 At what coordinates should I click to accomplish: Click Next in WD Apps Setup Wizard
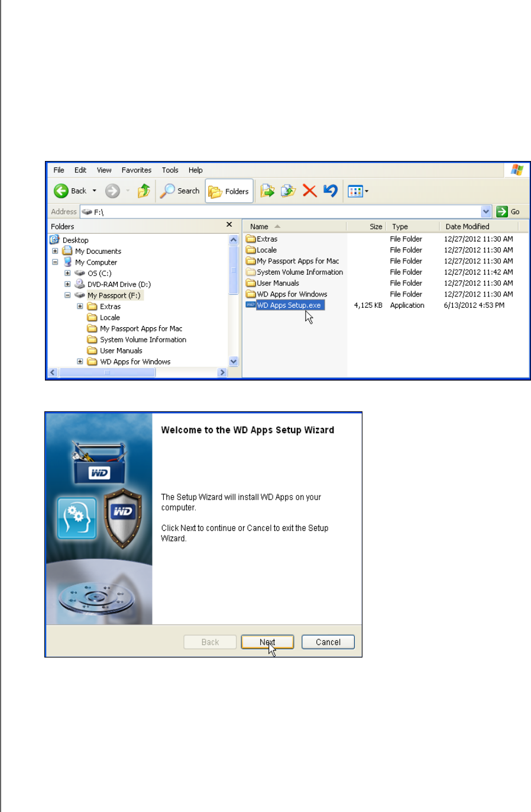[x=267, y=642]
